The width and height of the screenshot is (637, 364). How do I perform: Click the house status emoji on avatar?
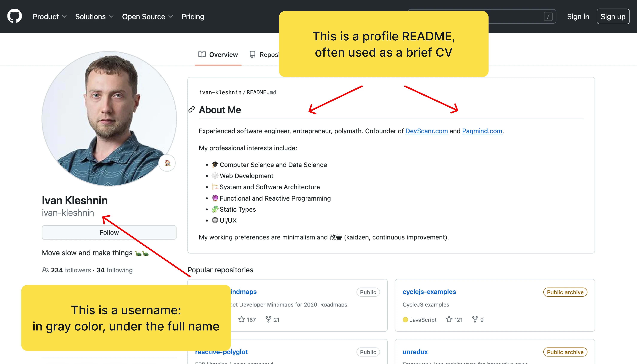(x=167, y=163)
